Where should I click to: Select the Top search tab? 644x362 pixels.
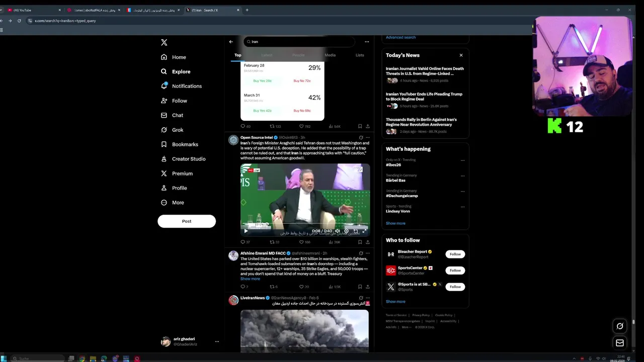point(238,55)
